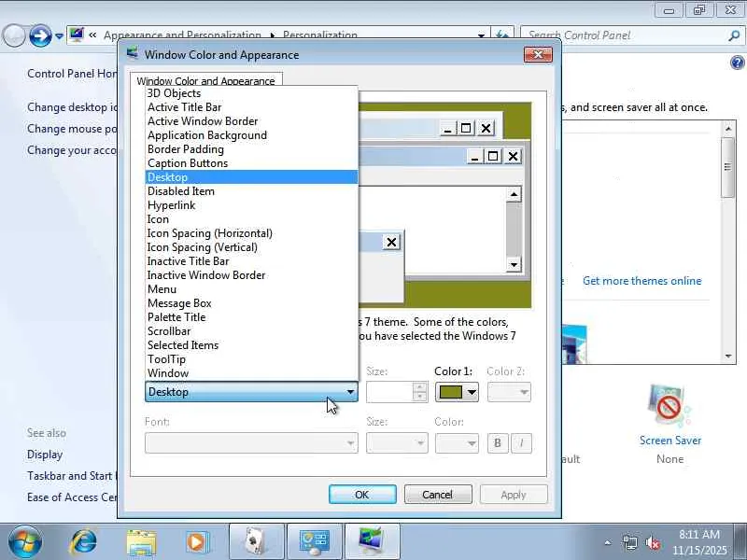Viewport: 747px width, 560px height.
Task: Click the Display link under See also
Action: pos(45,455)
